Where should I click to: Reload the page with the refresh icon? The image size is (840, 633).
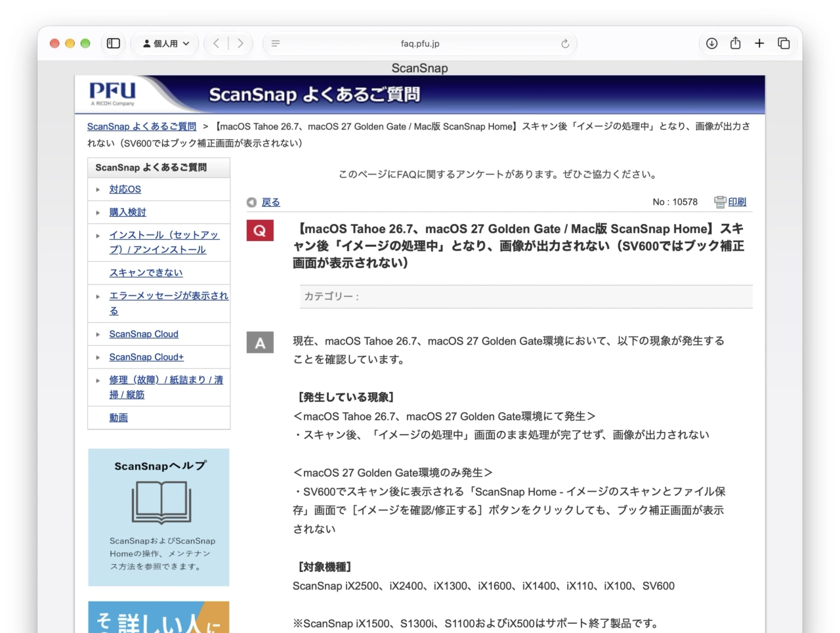564,43
